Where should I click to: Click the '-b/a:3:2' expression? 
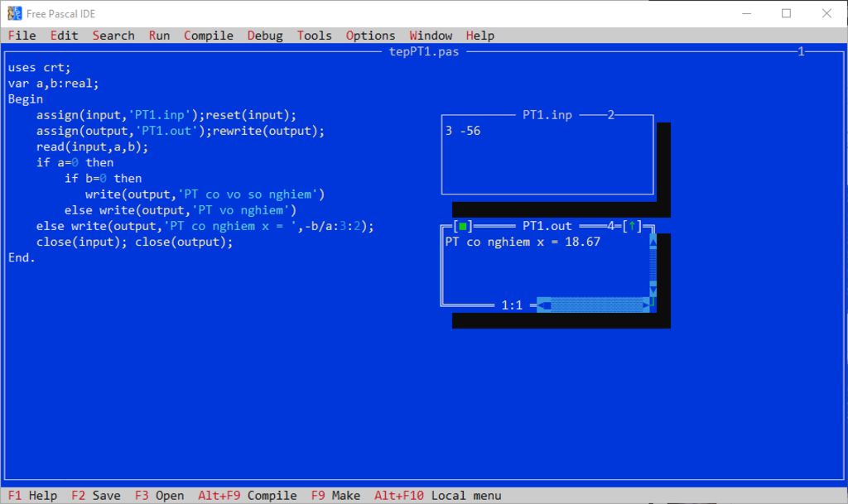332,226
